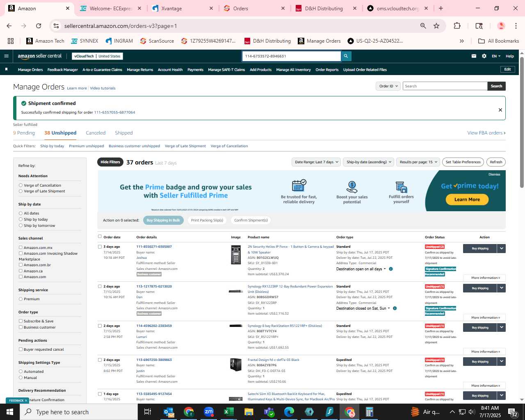This screenshot has height=420, width=525.
Task: Open the Chrome apps grid icon in bookmarks bar
Action: 11,41
